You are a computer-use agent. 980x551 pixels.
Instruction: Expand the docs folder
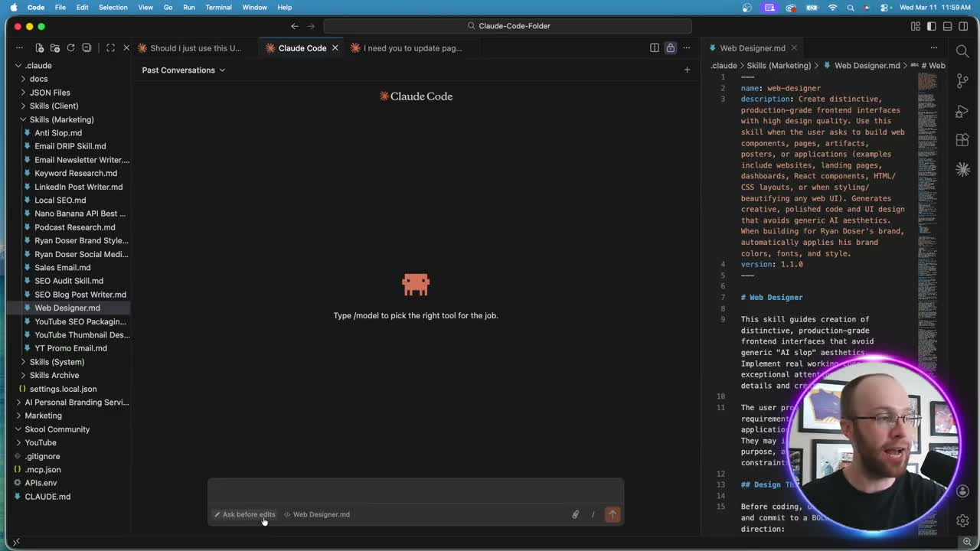tap(38, 79)
